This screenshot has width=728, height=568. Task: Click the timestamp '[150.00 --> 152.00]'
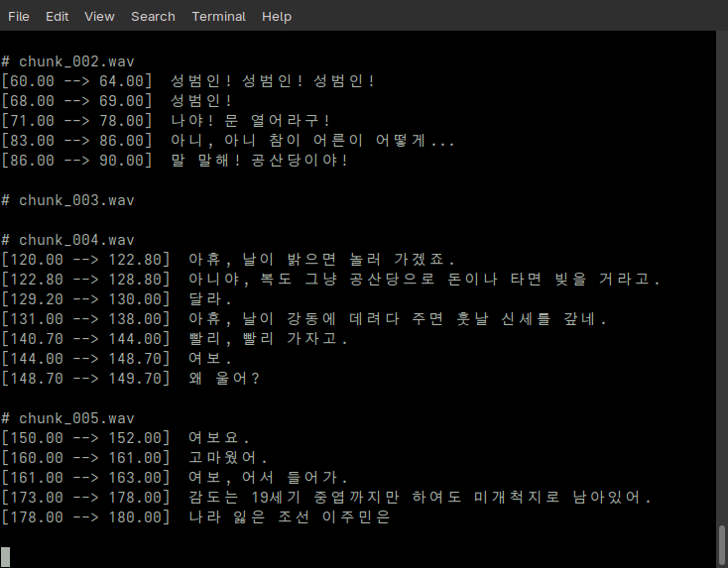coord(85,438)
